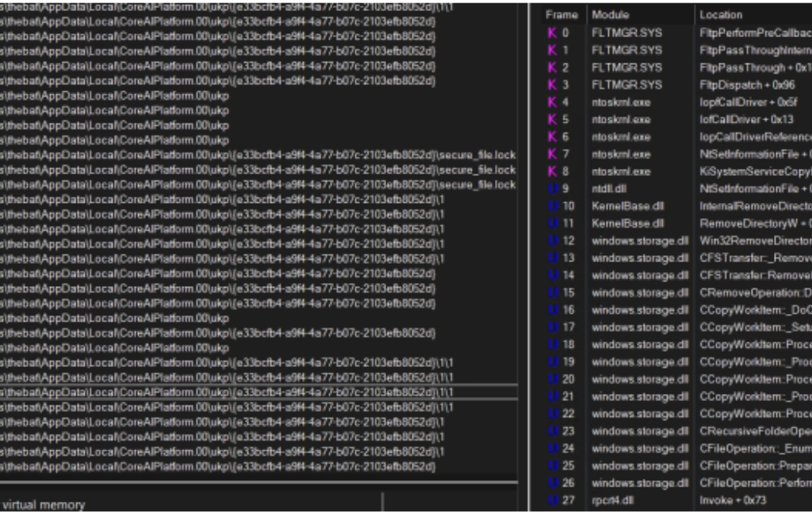Screen dimensions: 812x512
Task: Click the user-mode U icon for frame 9
Action: point(552,189)
